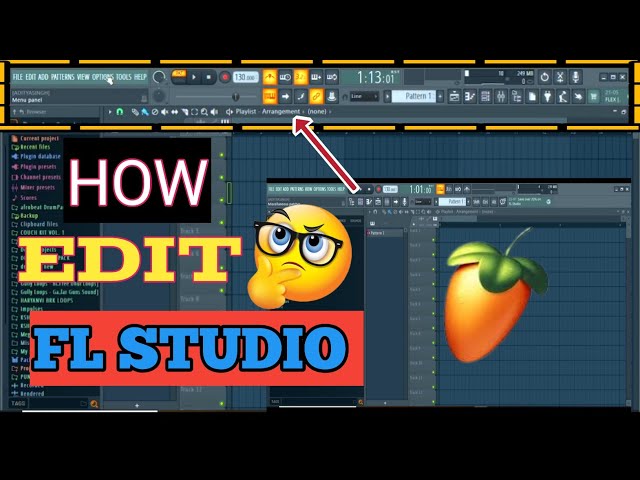Click the hand pointing icon
The image size is (640, 480).
coord(578,97)
